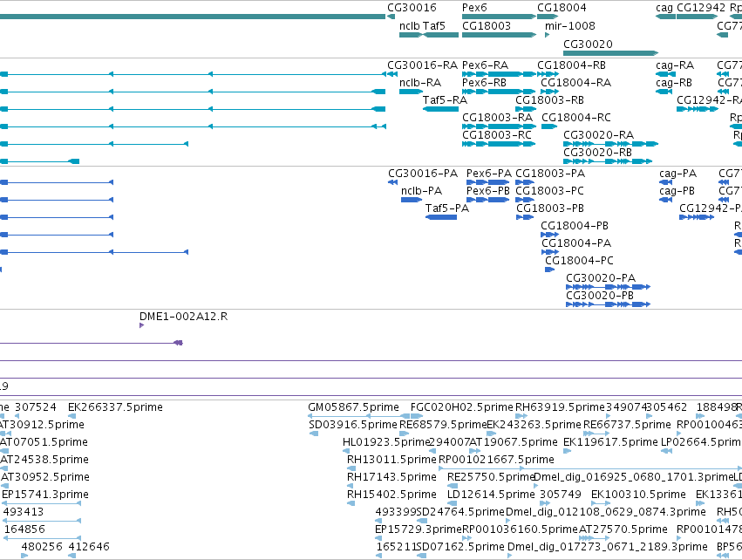Click the cag-RA transcript label
Image resolution: width=742 pixels, height=560 pixels.
675,65
